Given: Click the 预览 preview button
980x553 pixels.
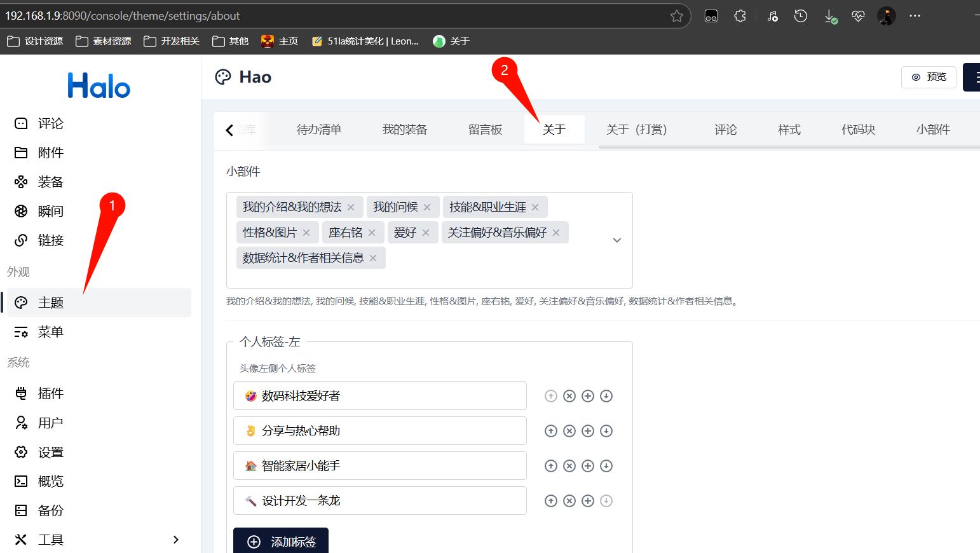Looking at the screenshot, I should [929, 77].
